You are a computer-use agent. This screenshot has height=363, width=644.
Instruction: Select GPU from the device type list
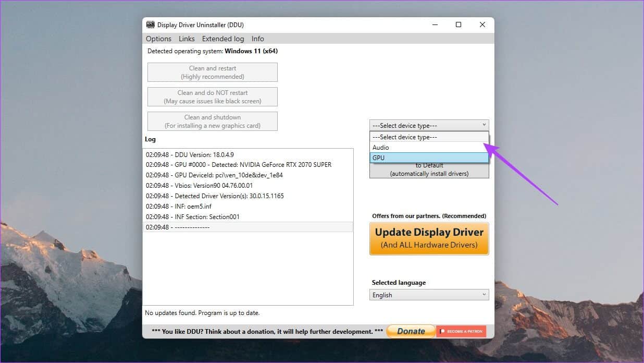[x=429, y=158]
